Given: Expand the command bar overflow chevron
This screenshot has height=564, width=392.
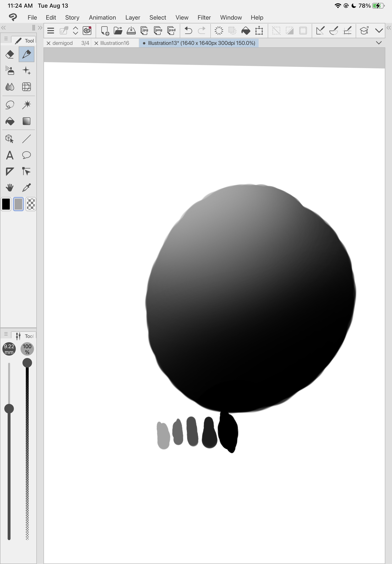Looking at the screenshot, I should 379,31.
